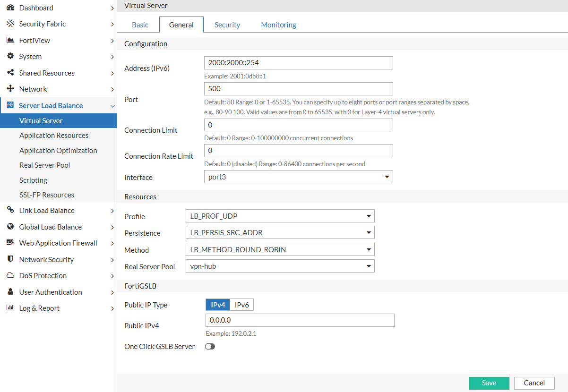The height and width of the screenshot is (392, 568).
Task: Save the virtual server configuration
Action: click(489, 383)
